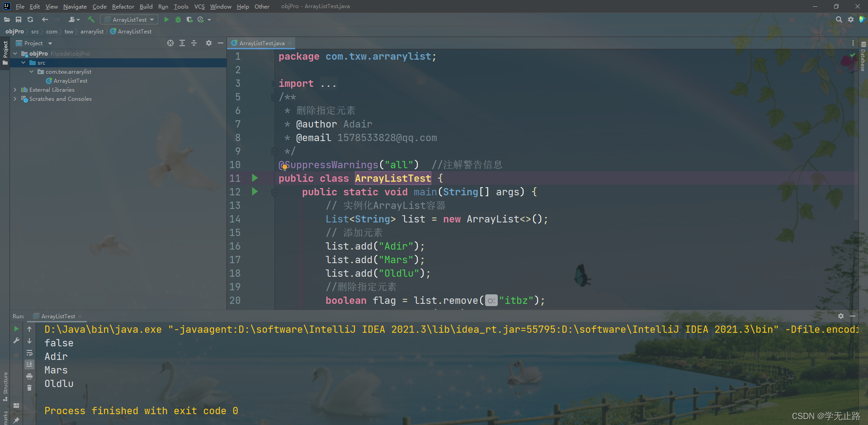Viewport: 868px width, 425px height.
Task: Select the ArrayListTest tab in Run panel
Action: (58, 316)
